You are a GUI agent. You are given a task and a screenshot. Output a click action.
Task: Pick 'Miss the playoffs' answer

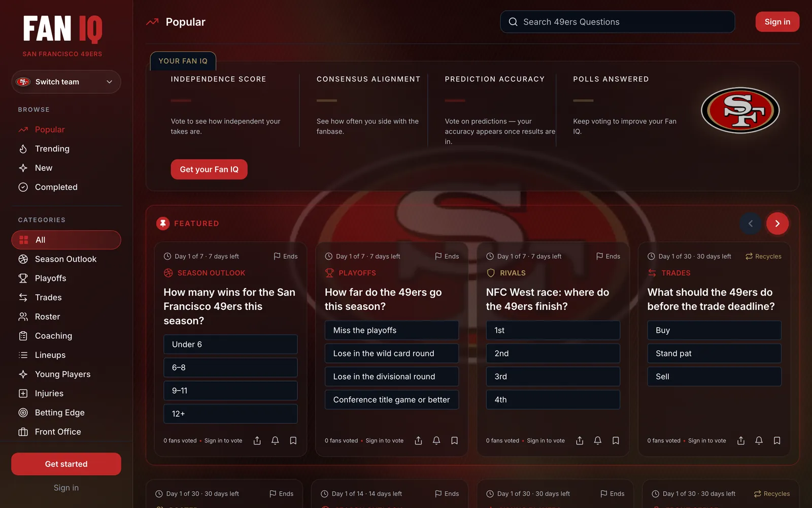pos(392,330)
